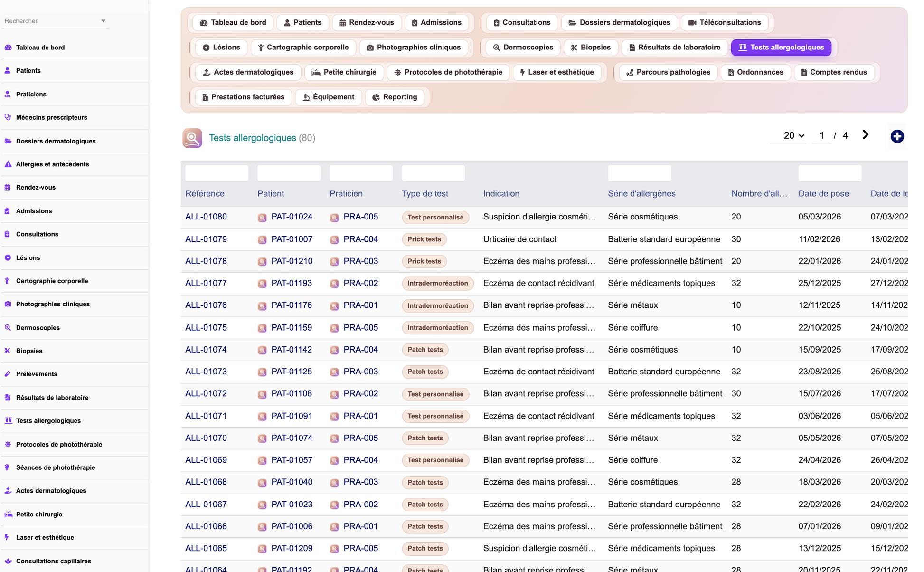Screen dimensions: 924x572
Task: Go to next page with the chevron arrow
Action: click(x=866, y=135)
